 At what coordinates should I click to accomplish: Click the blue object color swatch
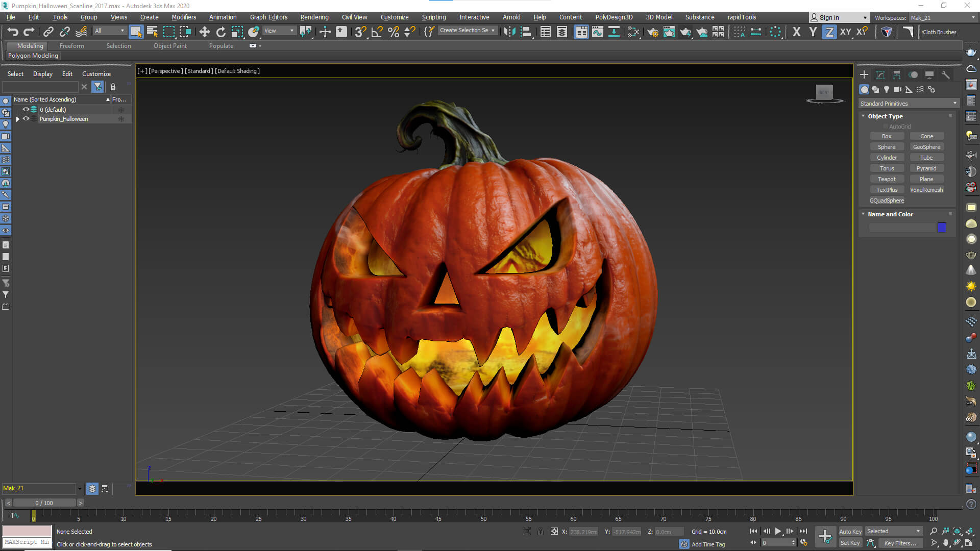point(942,228)
